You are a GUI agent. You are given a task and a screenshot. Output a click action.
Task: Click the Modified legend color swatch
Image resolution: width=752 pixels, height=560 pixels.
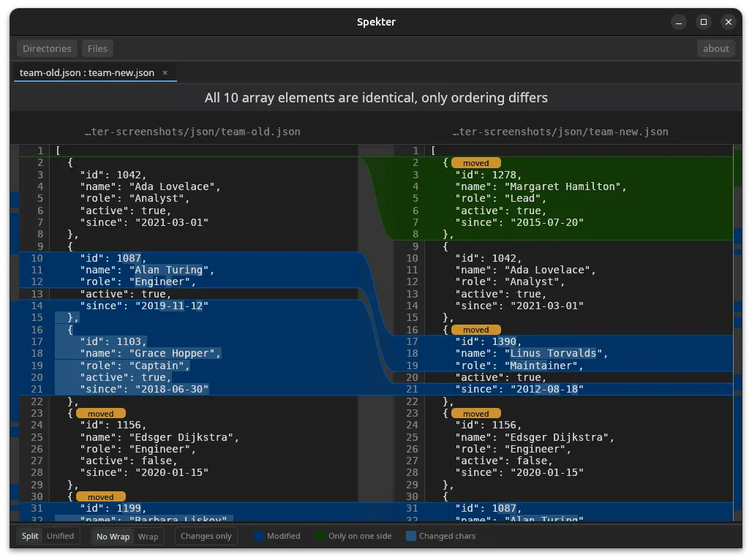[259, 536]
